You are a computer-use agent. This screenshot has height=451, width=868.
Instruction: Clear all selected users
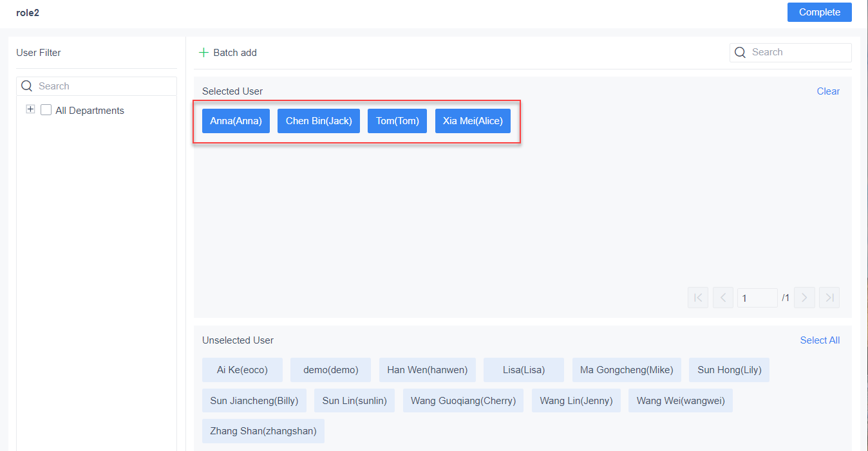point(828,91)
